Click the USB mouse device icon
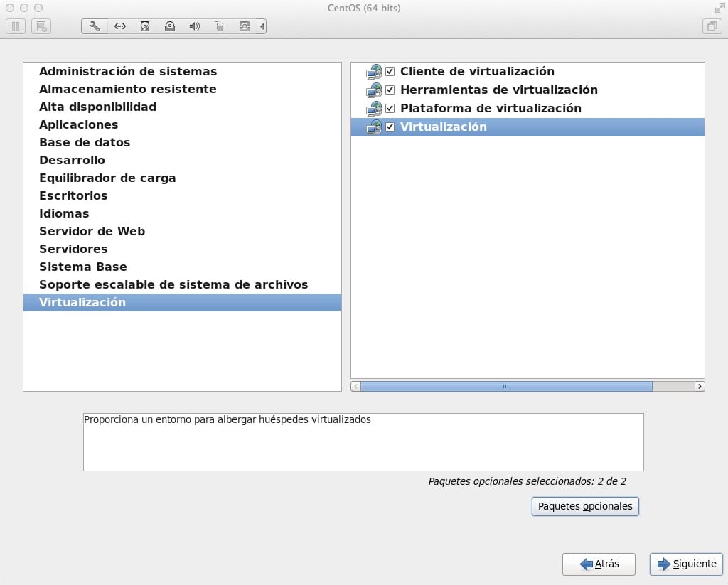728x585 pixels. click(x=220, y=27)
